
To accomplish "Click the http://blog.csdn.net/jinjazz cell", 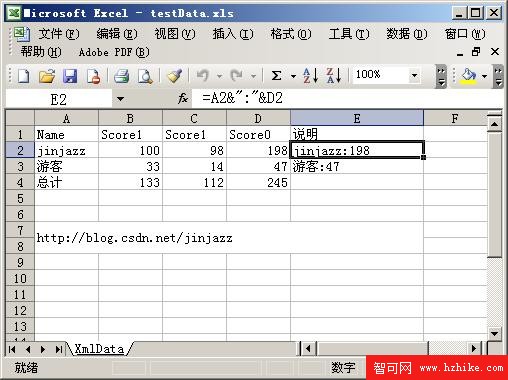I will [x=229, y=238].
